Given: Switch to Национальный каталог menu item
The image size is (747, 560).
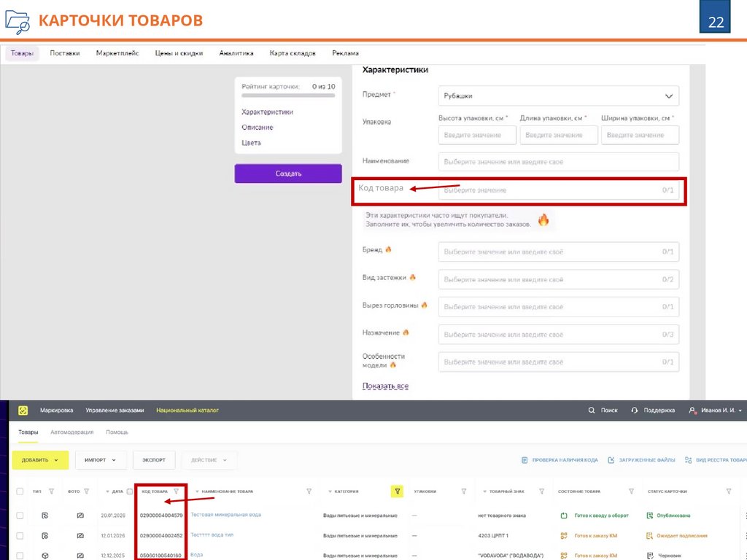Looking at the screenshot, I should 187,410.
